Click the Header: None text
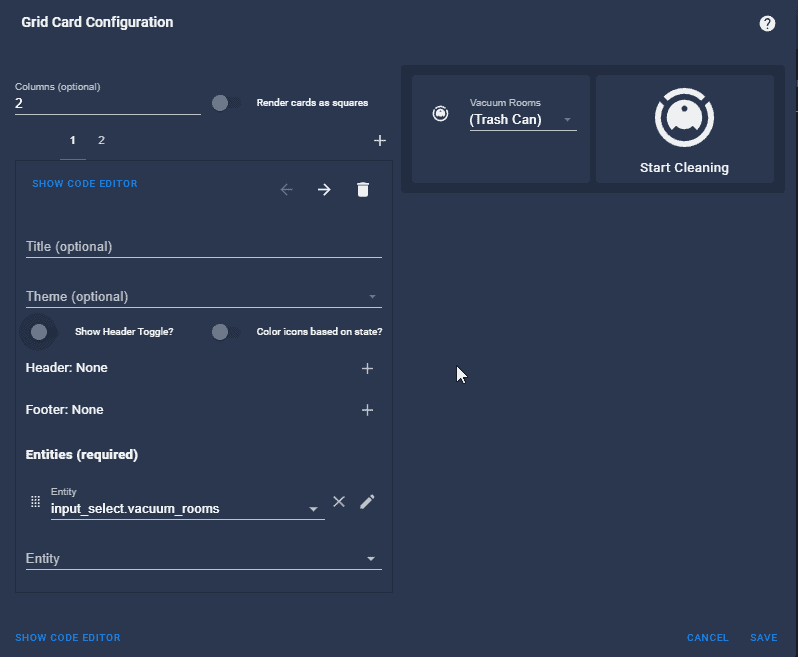 [x=67, y=368]
